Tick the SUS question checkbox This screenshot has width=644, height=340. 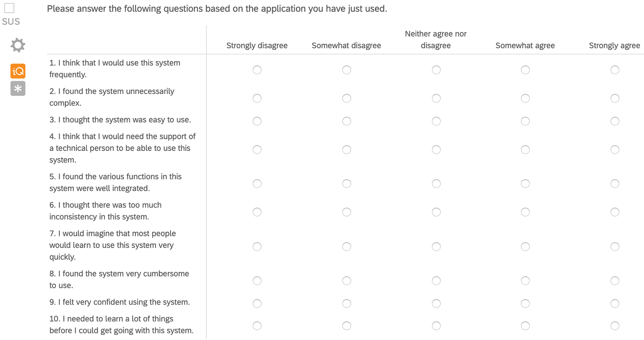pyautogui.click(x=9, y=8)
